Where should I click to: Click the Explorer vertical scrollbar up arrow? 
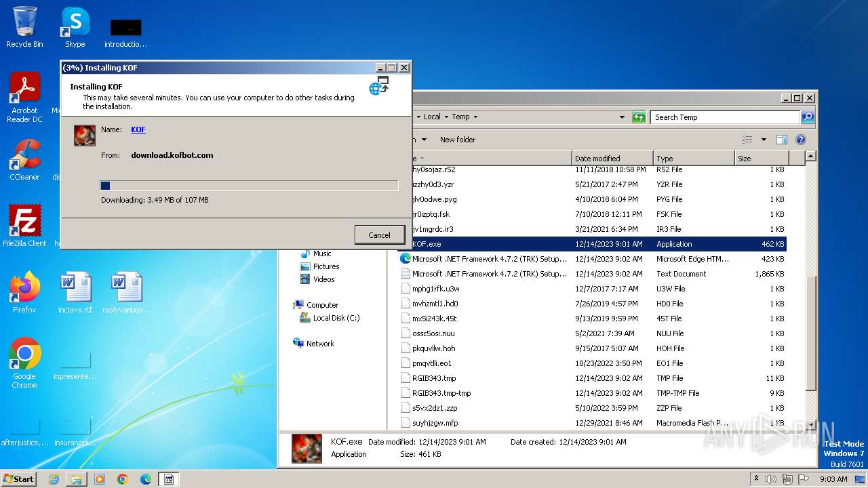click(810, 157)
